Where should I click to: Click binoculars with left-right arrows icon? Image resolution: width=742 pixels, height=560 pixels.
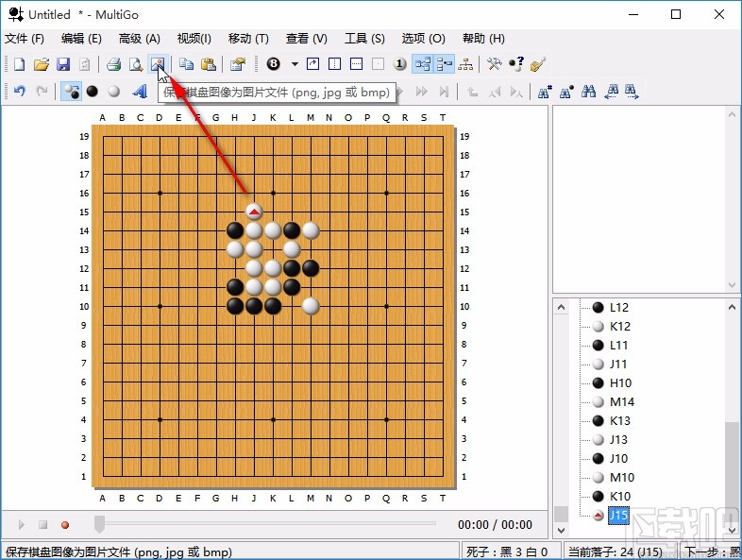pyautogui.click(x=611, y=92)
